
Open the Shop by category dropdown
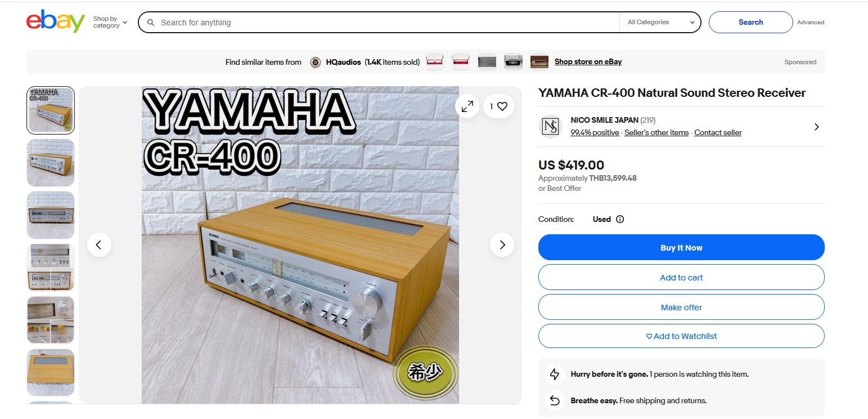click(110, 22)
